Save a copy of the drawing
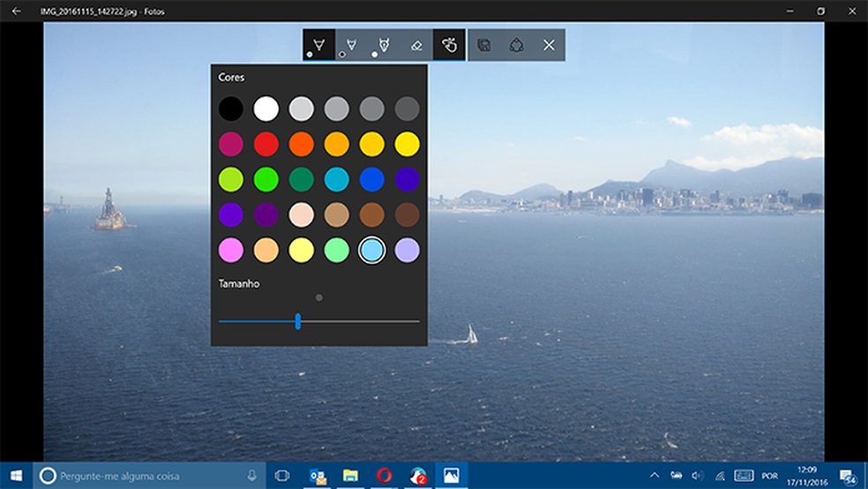Image resolution: width=868 pixels, height=489 pixels. click(x=484, y=45)
